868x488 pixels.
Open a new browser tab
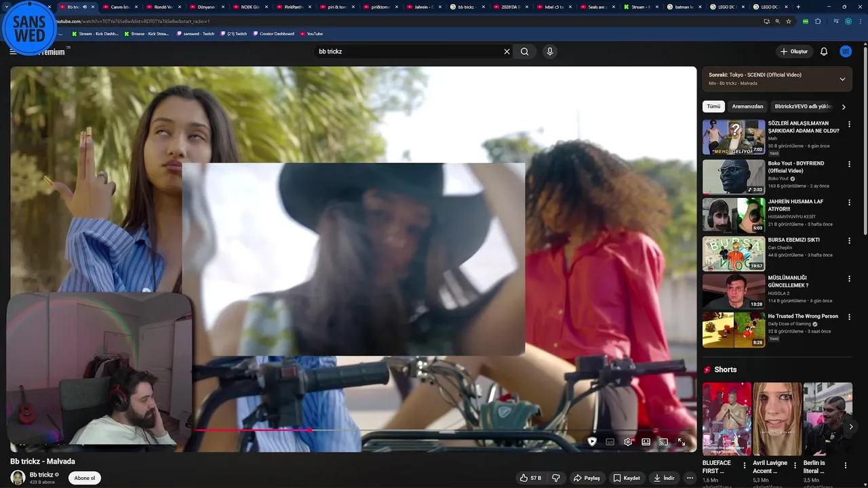pyautogui.click(x=797, y=7)
